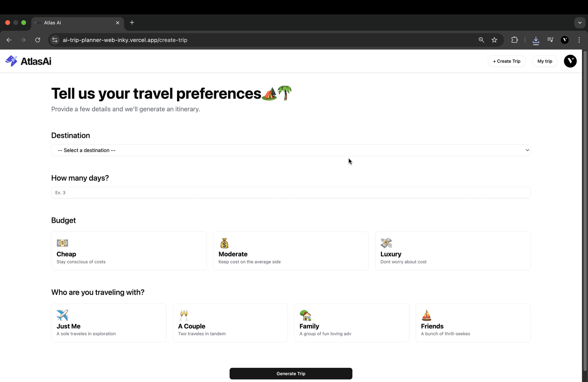The width and height of the screenshot is (588, 382).
Task: Open the media controls icon
Action: [550, 40]
